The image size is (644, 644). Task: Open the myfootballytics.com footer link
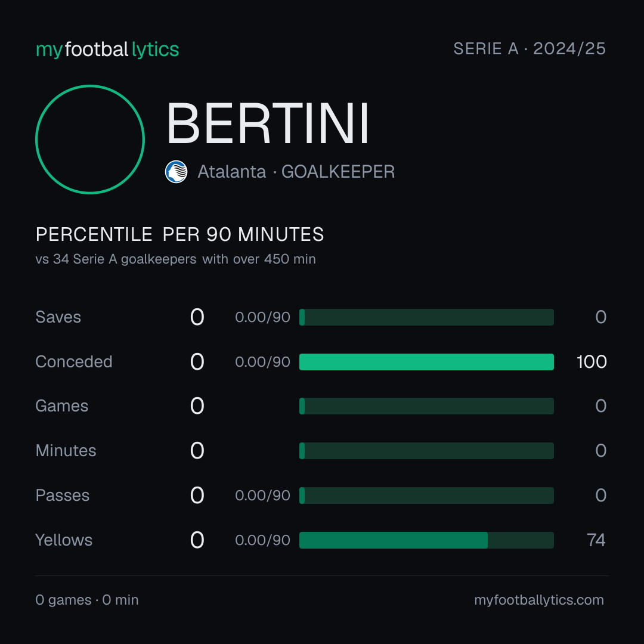coord(539,600)
